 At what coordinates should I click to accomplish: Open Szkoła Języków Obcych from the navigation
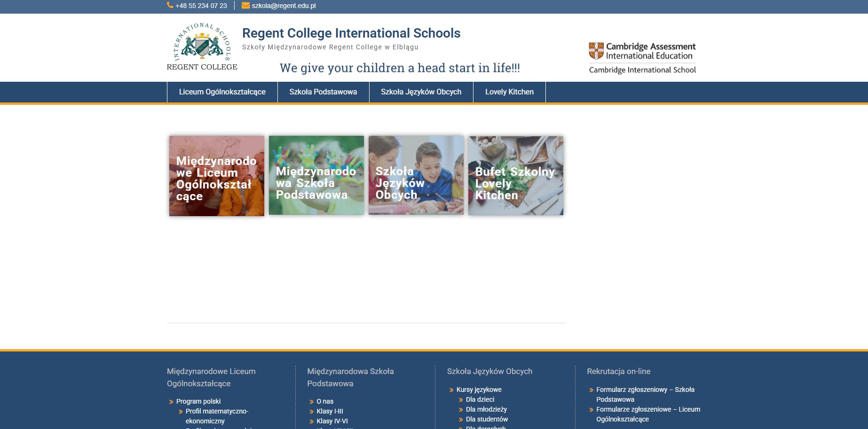(x=420, y=92)
